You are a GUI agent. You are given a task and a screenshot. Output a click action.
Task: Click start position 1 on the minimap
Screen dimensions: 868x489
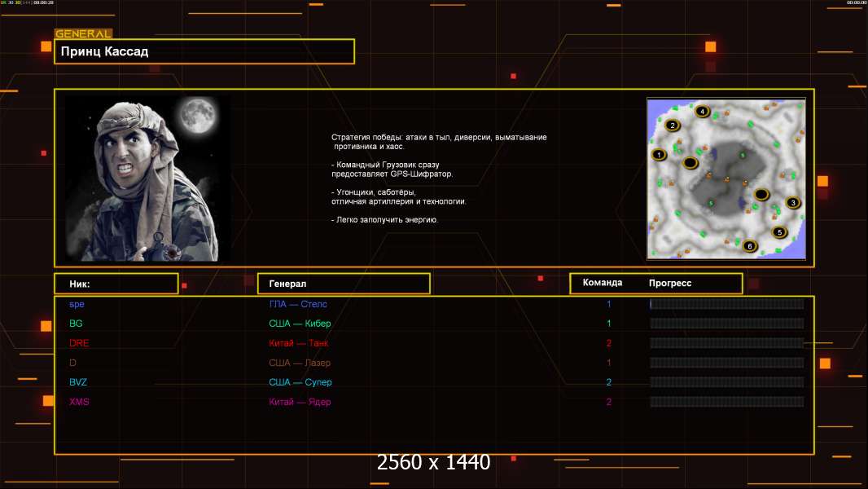click(x=660, y=154)
